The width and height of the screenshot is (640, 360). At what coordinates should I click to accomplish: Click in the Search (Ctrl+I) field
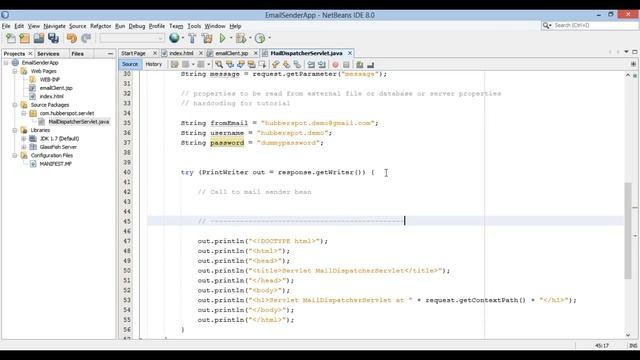[x=594, y=25]
